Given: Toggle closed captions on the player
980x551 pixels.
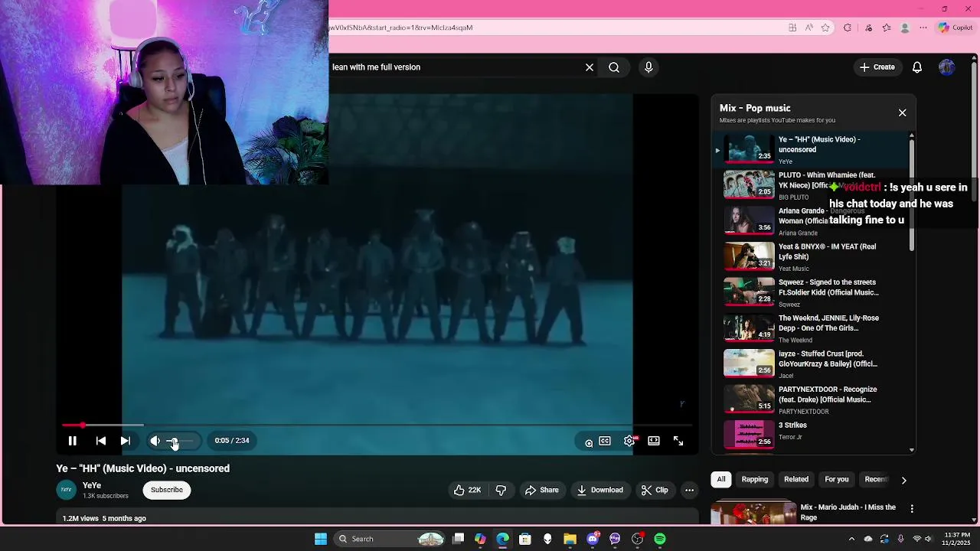Looking at the screenshot, I should coord(605,441).
